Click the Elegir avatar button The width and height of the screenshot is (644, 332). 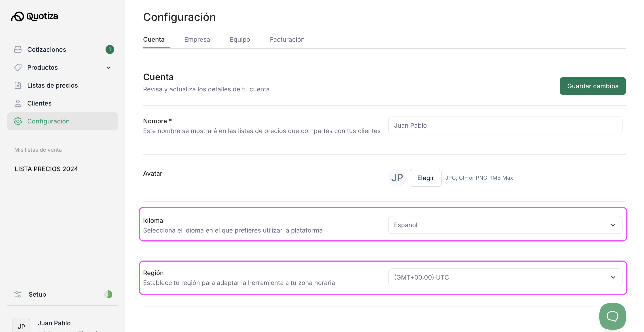click(425, 178)
